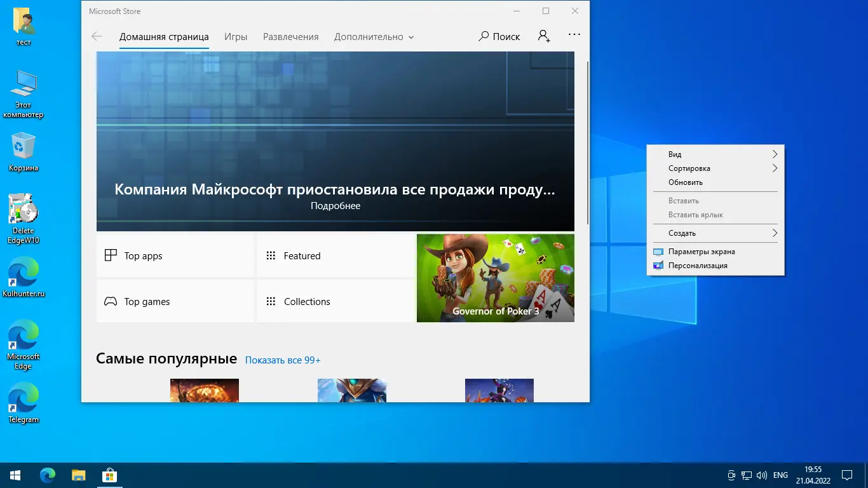Click the Подробнее link on the banner
Viewport: 868px width, 488px height.
tap(336, 206)
